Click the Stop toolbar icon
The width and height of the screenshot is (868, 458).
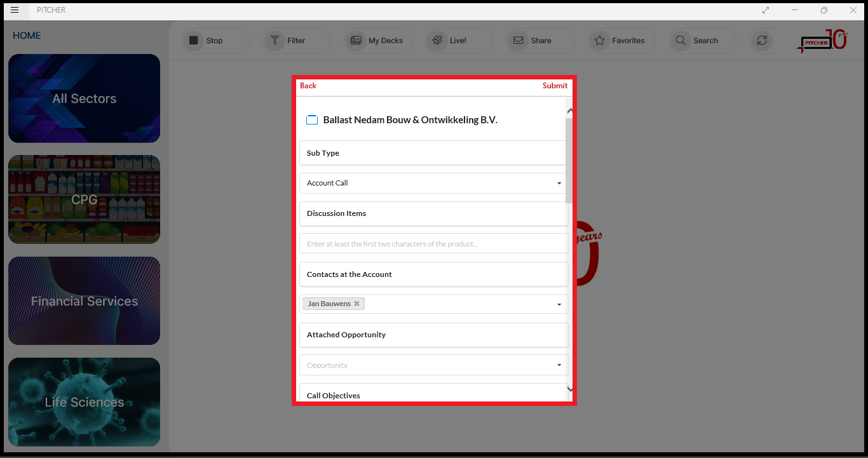pyautogui.click(x=193, y=41)
